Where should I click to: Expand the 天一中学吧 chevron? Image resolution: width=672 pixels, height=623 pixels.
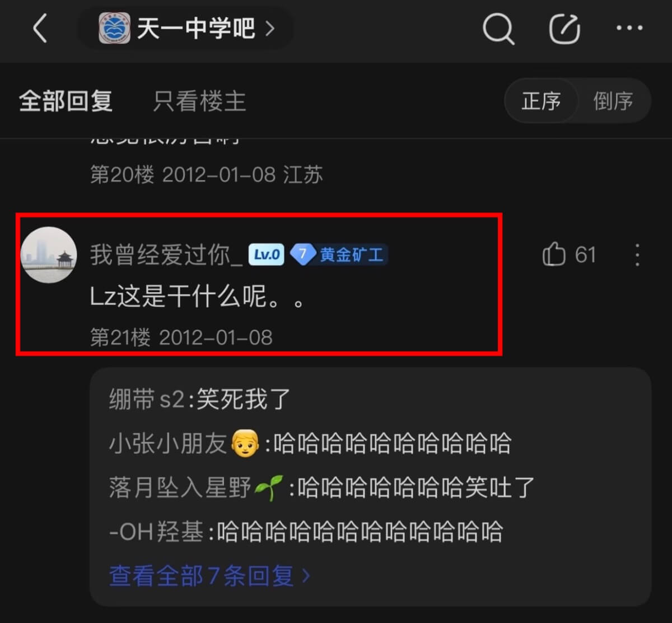tap(270, 28)
